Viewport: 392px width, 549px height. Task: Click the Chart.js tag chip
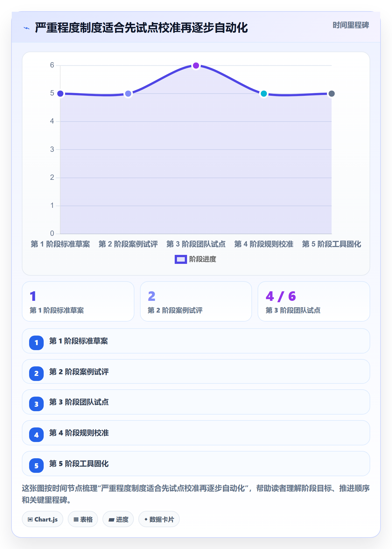click(43, 519)
